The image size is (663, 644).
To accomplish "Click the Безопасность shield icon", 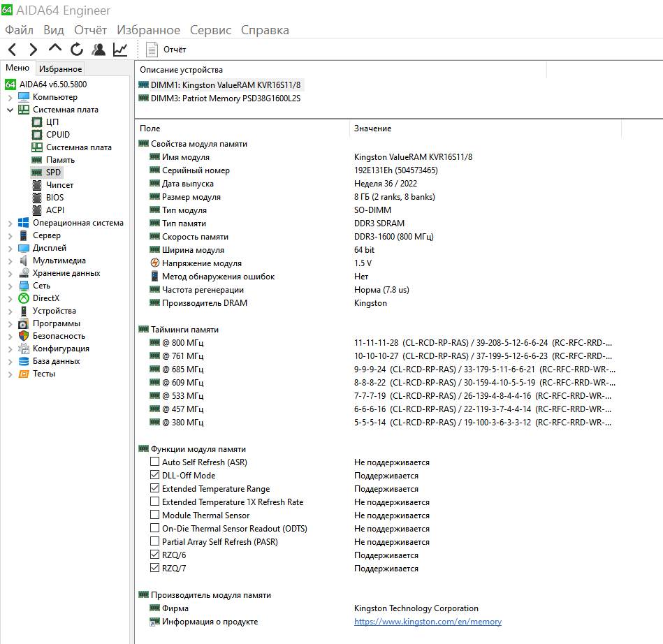I will [24, 336].
